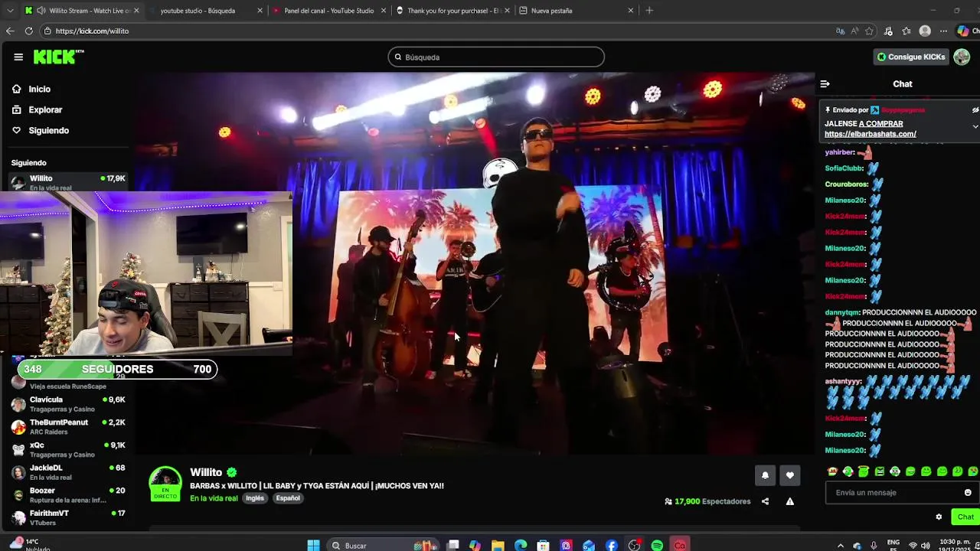Open FairithmVT channel in sidebar

pos(67,517)
